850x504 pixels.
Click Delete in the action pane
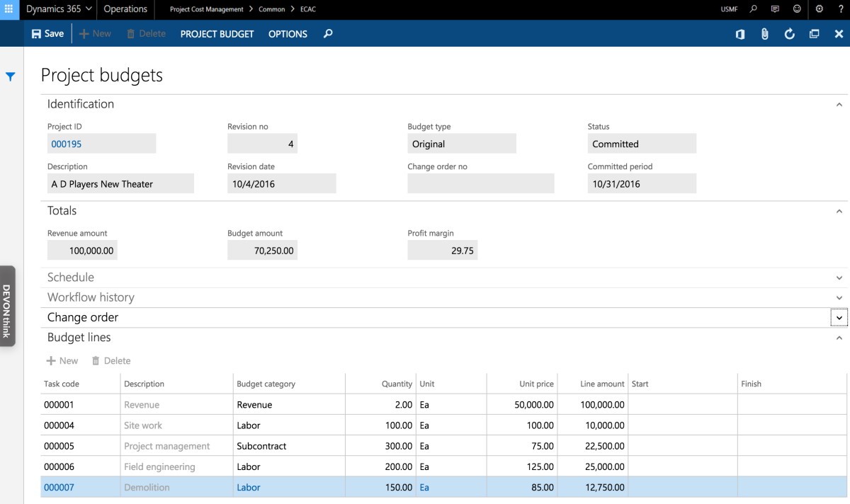point(146,33)
